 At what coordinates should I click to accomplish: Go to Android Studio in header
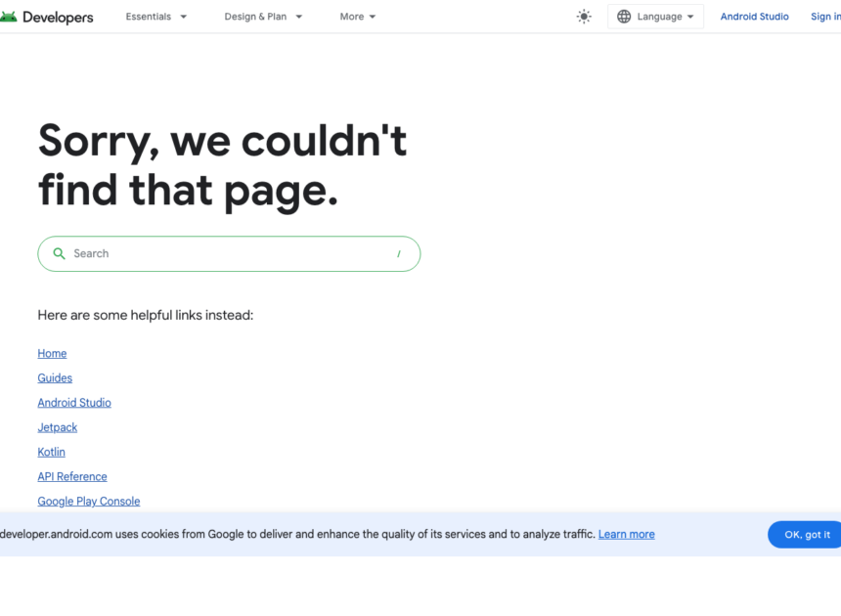(x=754, y=17)
